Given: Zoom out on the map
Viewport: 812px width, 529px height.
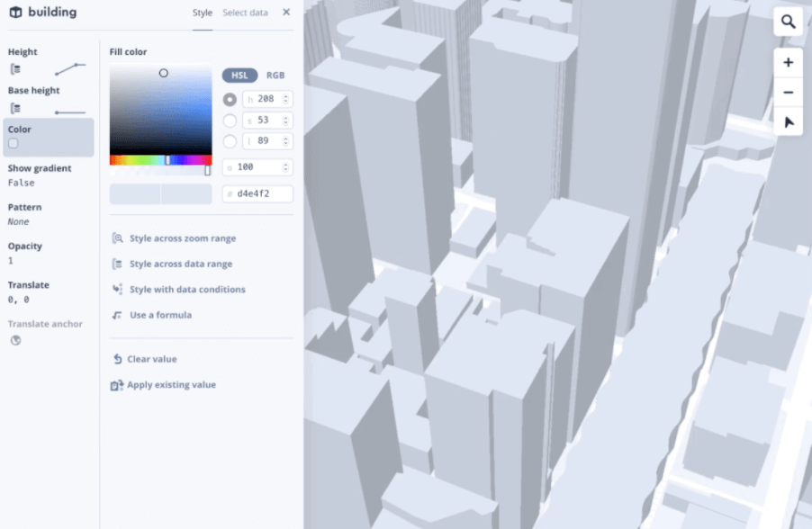Looking at the screenshot, I should click(788, 92).
